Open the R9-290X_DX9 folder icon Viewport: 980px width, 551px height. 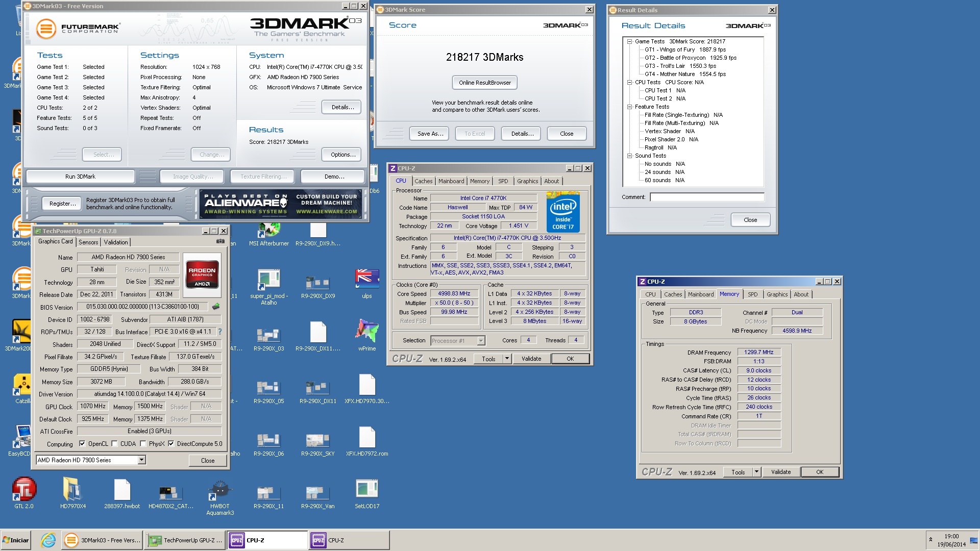[317, 286]
